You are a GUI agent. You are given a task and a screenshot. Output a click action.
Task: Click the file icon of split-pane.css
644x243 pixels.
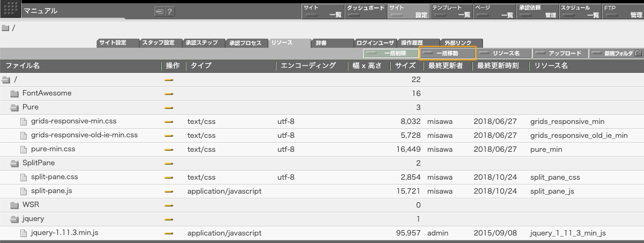click(23, 177)
